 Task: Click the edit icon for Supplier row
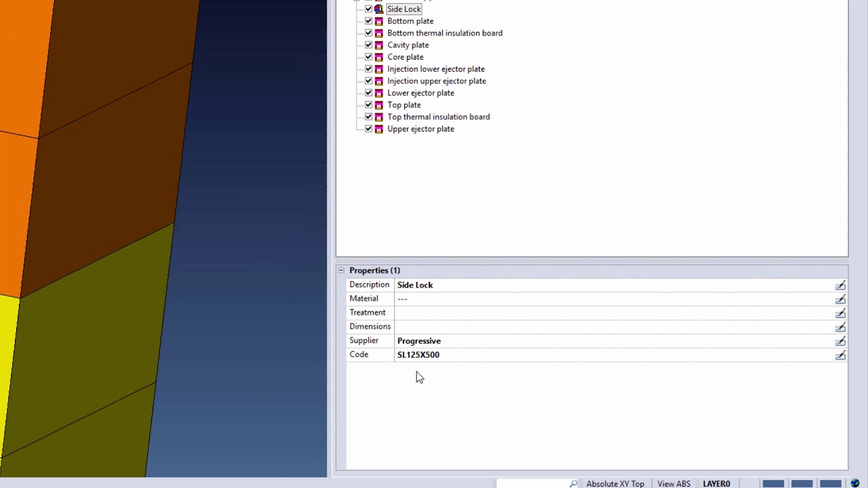click(840, 341)
